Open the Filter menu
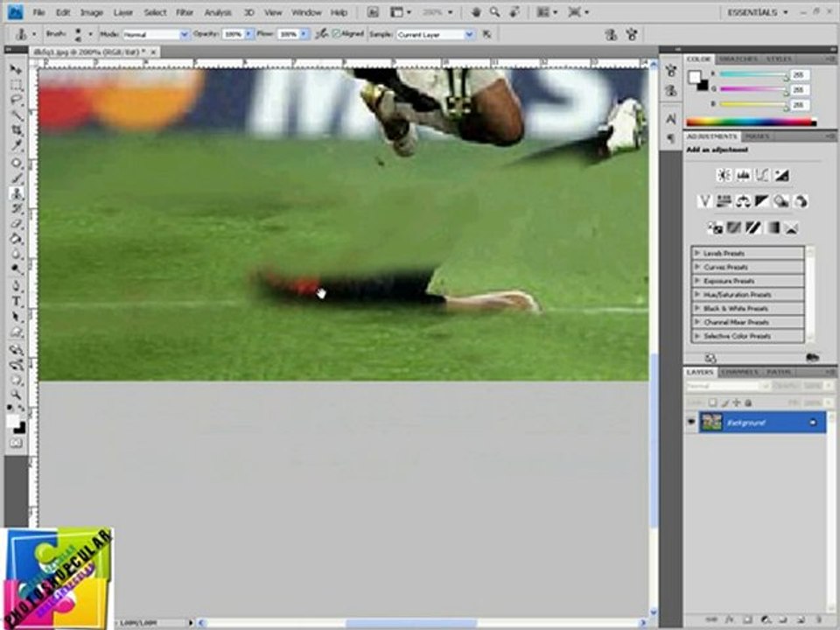The height and width of the screenshot is (630, 840). pyautogui.click(x=185, y=11)
